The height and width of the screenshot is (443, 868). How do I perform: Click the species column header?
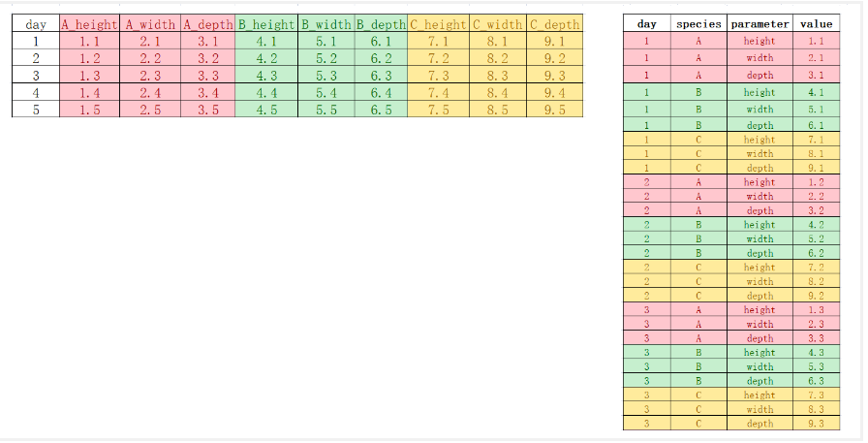coord(698,23)
